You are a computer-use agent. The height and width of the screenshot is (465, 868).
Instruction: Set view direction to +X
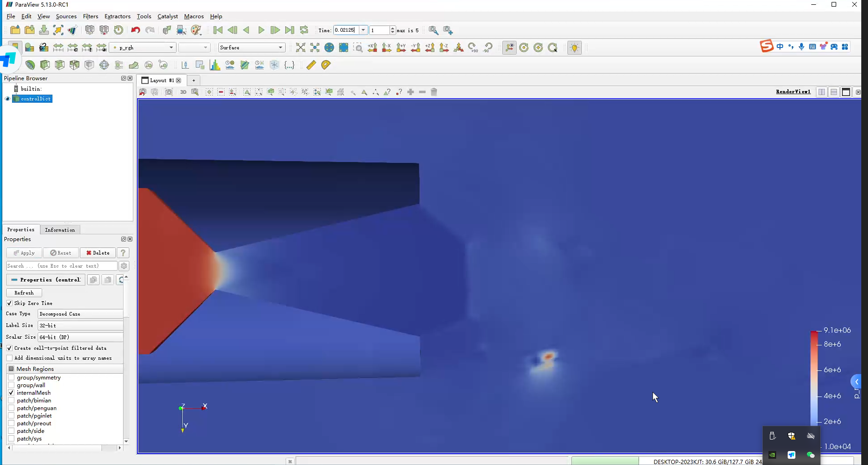[x=372, y=48]
